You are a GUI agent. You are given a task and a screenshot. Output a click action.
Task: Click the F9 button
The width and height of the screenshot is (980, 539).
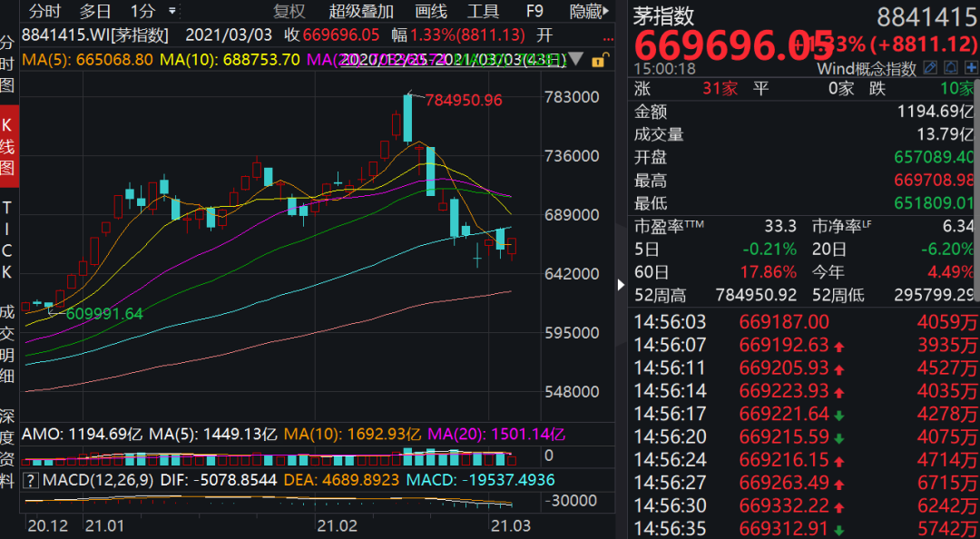coord(534,11)
